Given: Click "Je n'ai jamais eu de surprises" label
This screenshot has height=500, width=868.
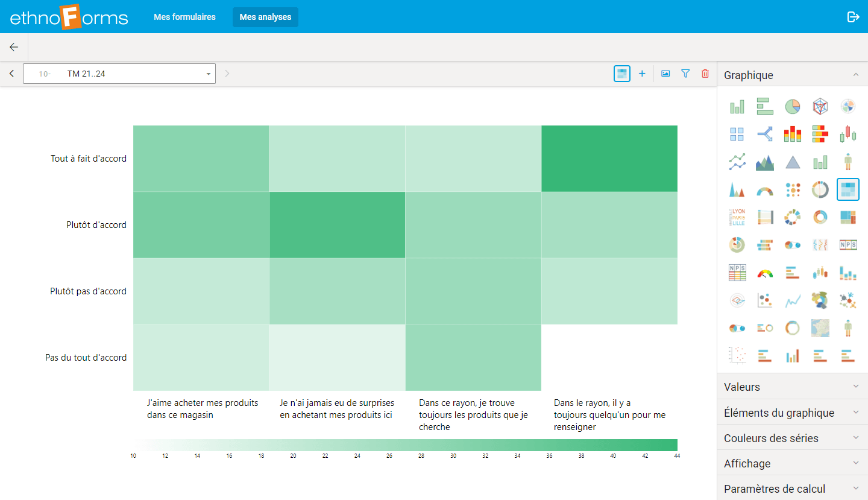Looking at the screenshot, I should [337, 409].
